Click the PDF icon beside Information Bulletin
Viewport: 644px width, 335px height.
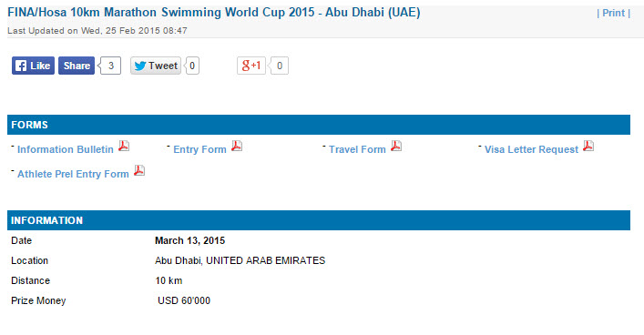point(124,146)
